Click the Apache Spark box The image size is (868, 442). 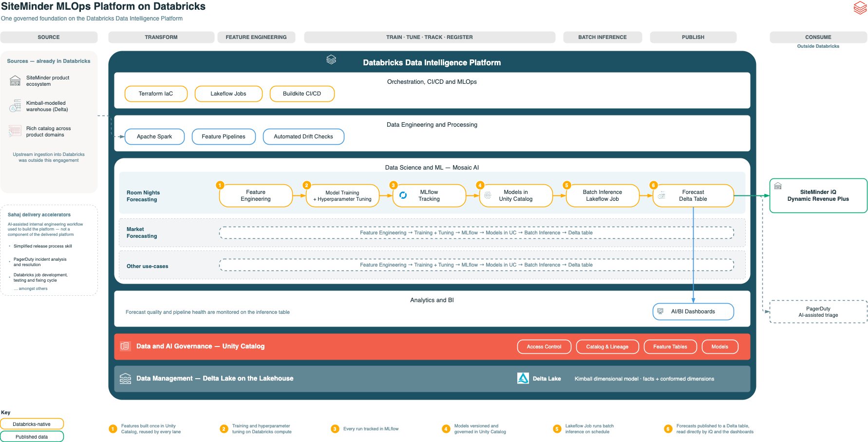(154, 136)
